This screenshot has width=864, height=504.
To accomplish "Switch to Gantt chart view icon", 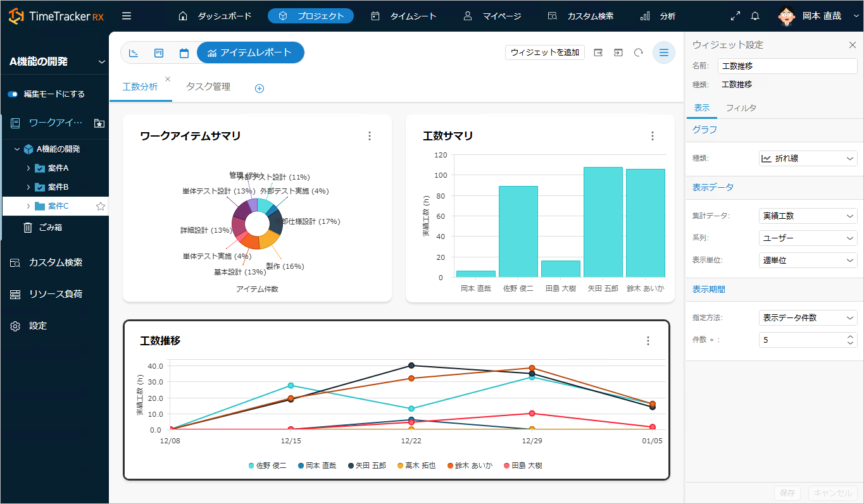I will 134,53.
